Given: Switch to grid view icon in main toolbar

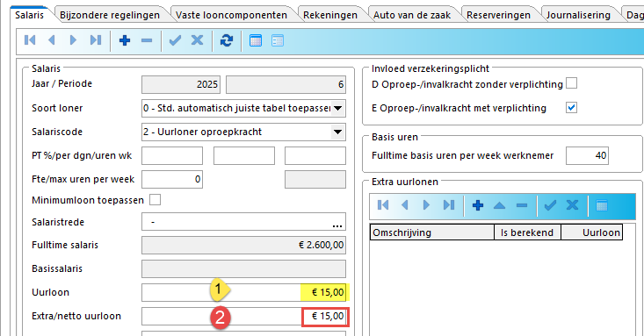Looking at the screenshot, I should [x=256, y=40].
